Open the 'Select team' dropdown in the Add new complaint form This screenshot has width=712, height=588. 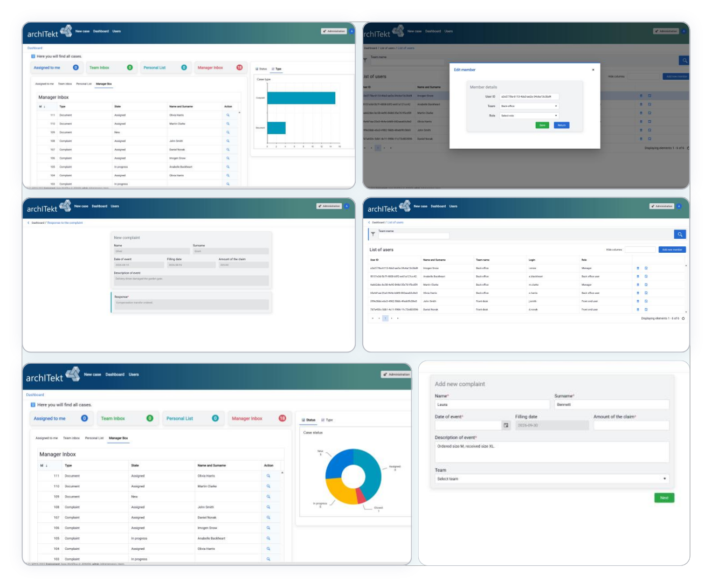(x=552, y=479)
